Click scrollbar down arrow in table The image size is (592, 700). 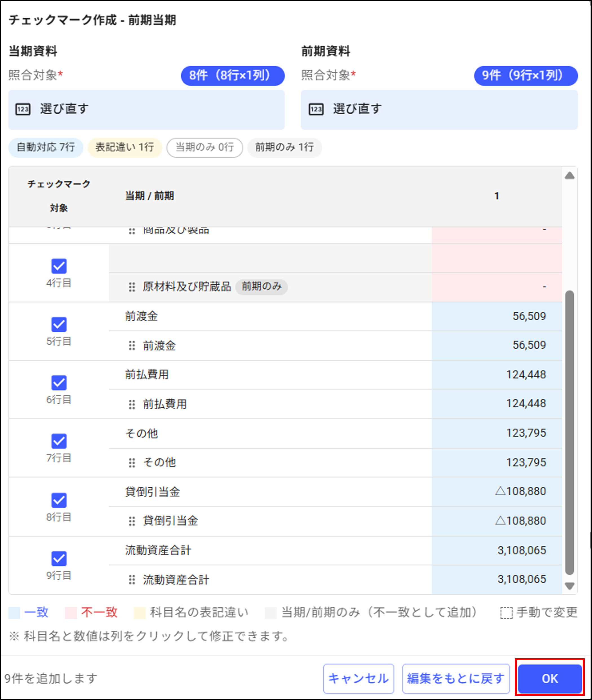(x=569, y=586)
